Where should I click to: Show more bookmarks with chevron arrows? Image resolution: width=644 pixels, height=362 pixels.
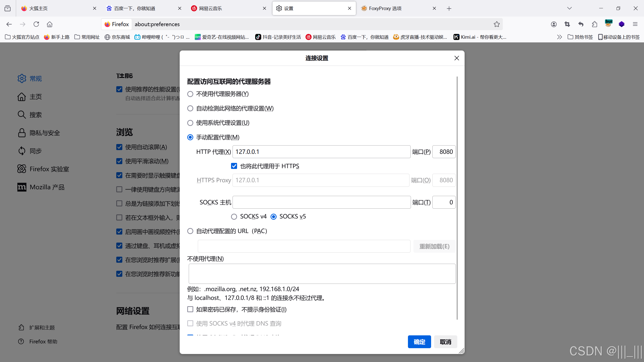click(x=559, y=37)
